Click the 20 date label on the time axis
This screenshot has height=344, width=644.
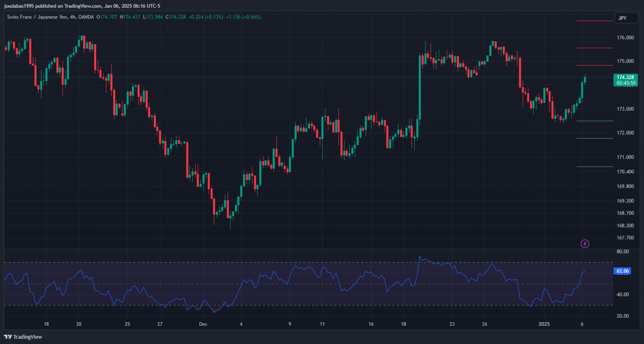[79, 324]
